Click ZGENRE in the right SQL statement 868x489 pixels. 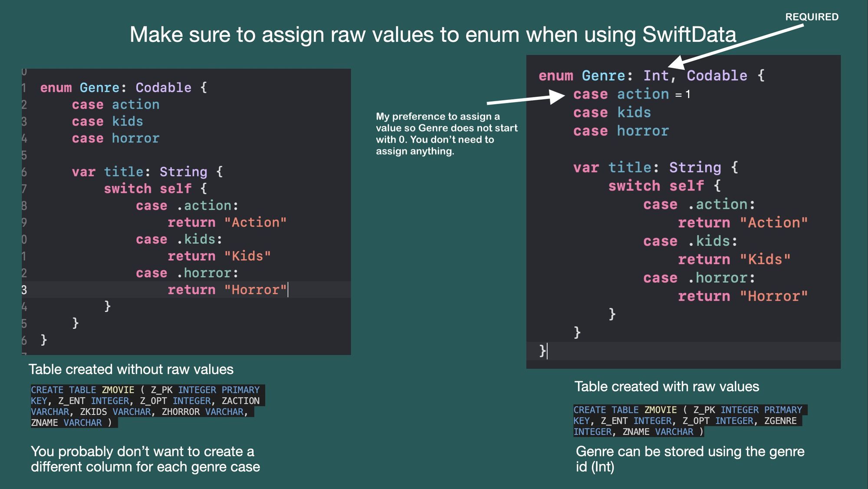pos(780,421)
